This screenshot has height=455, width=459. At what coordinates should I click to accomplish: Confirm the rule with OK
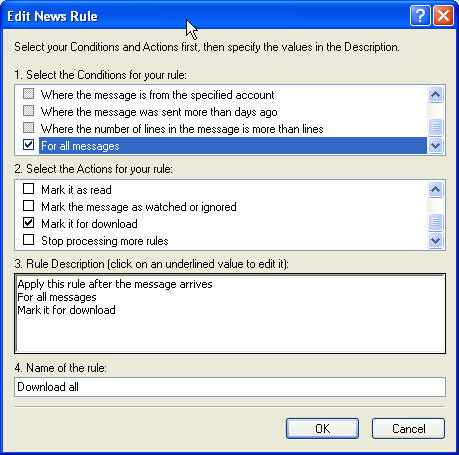tap(322, 428)
